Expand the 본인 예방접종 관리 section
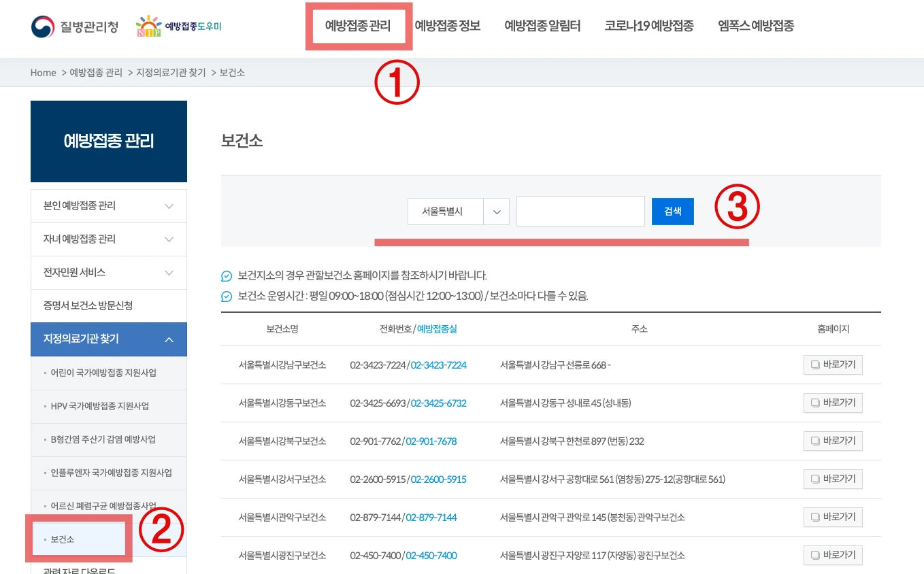Image resolution: width=924 pixels, height=574 pixels. coord(108,205)
